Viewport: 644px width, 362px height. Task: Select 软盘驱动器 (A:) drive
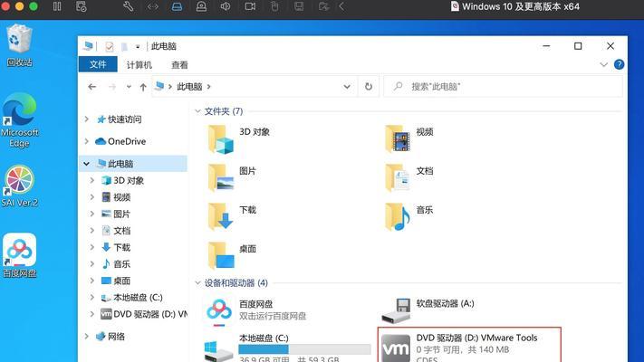click(428, 310)
